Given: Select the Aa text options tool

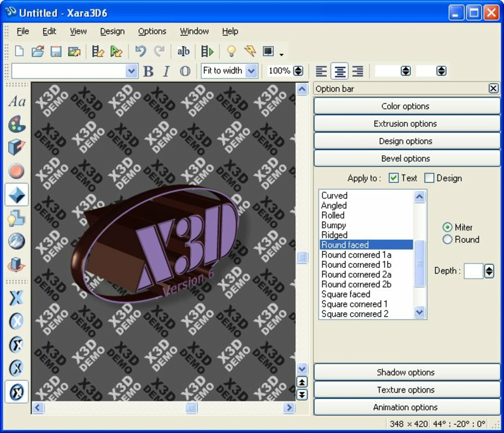Looking at the screenshot, I should pyautogui.click(x=17, y=102).
